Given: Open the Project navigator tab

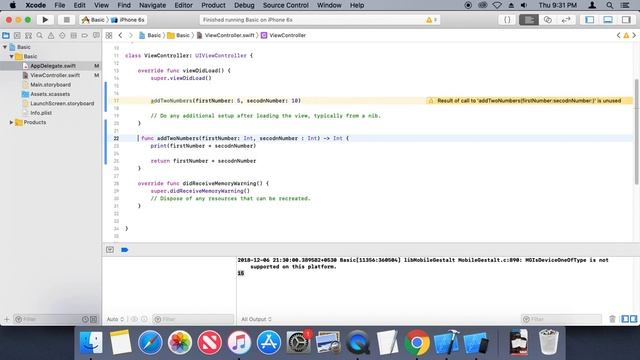Looking at the screenshot, I should tap(6, 36).
